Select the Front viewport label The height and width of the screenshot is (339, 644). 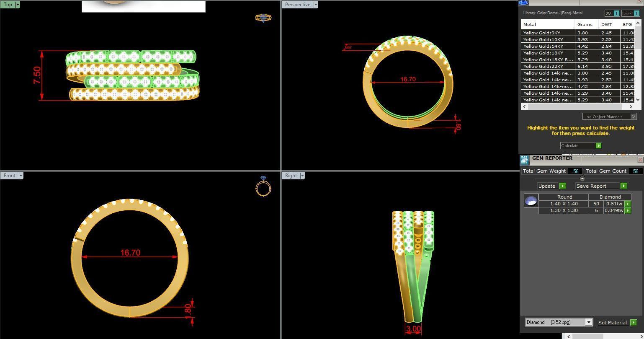pos(10,176)
